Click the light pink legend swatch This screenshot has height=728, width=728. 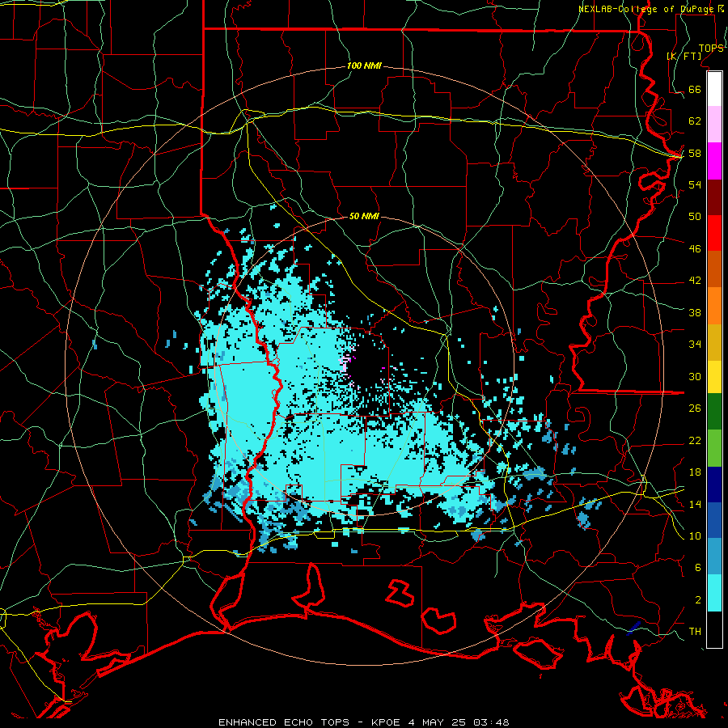714,125
